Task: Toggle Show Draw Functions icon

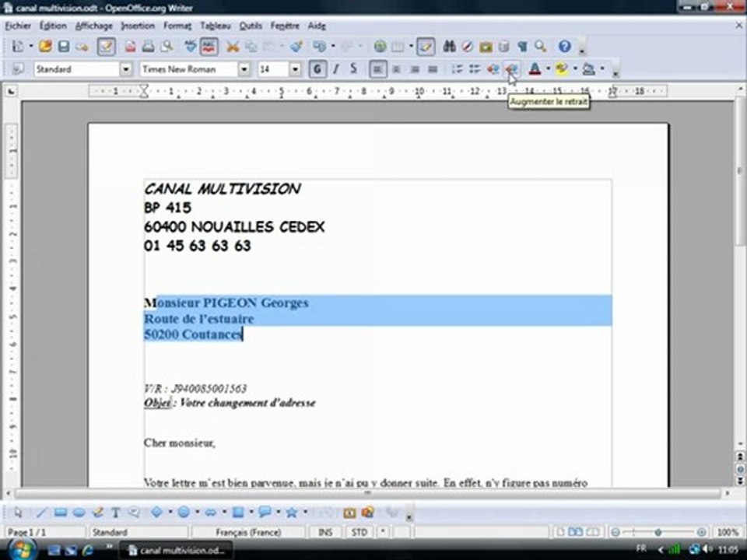Action: [426, 46]
